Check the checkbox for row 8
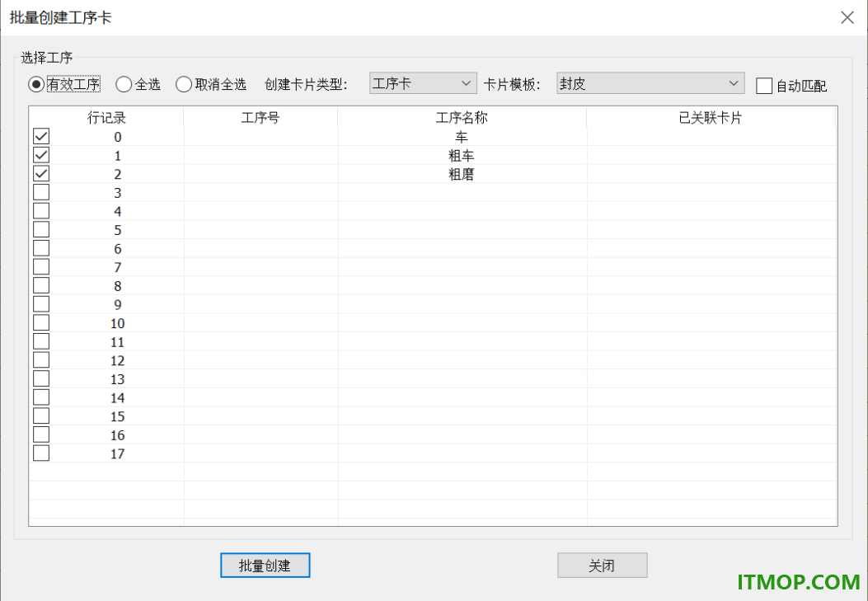This screenshot has width=868, height=601. pyautogui.click(x=41, y=285)
